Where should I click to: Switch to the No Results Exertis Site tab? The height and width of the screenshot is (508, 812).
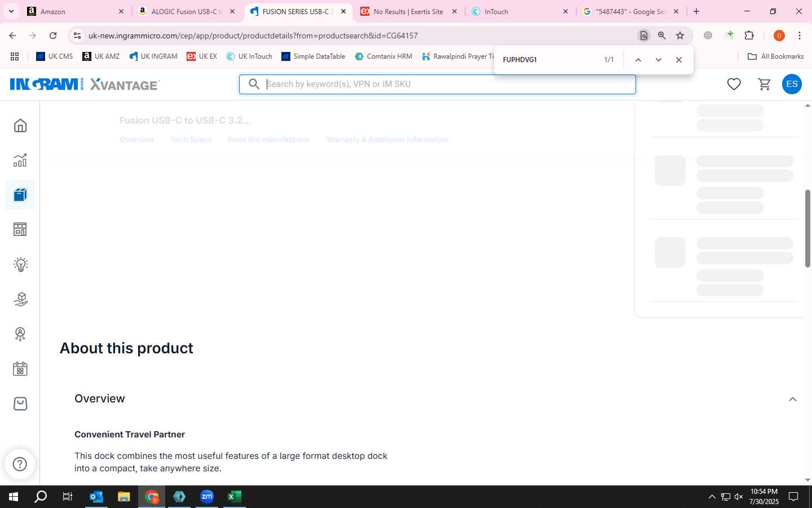pyautogui.click(x=409, y=11)
